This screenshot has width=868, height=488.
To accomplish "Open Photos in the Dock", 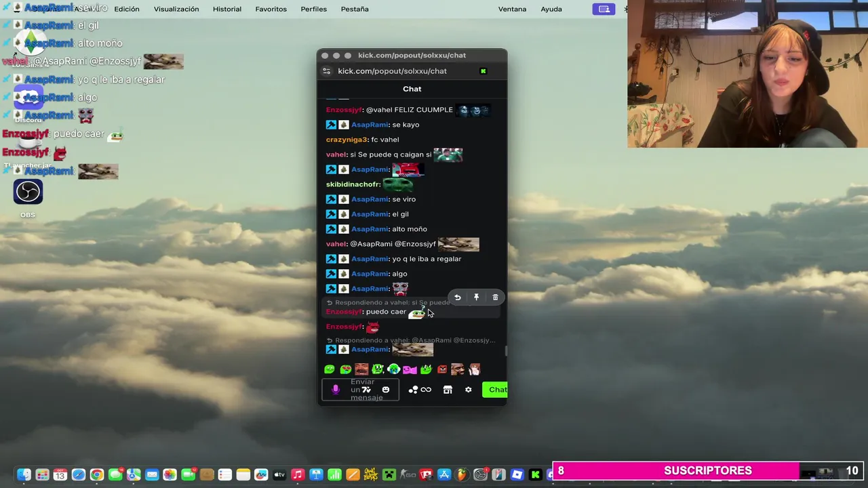I will coord(170,475).
